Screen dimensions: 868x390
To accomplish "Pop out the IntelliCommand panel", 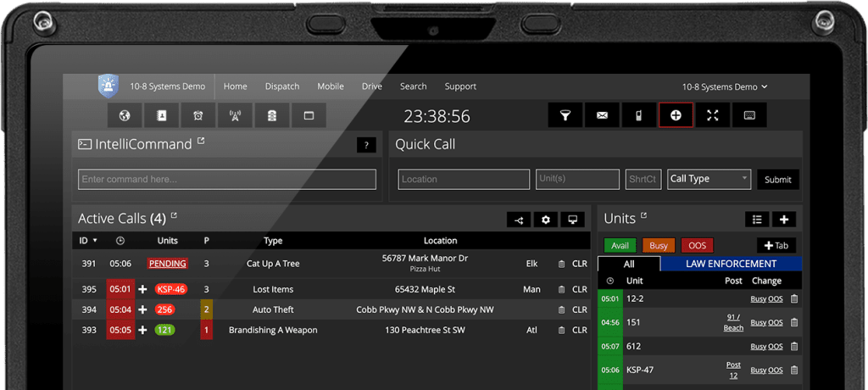I will pyautogui.click(x=201, y=142).
